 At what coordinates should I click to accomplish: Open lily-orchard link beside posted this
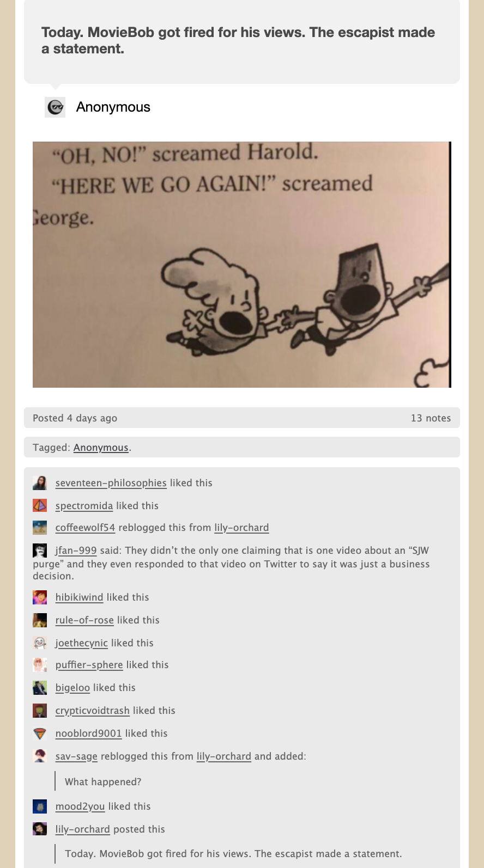tap(82, 829)
